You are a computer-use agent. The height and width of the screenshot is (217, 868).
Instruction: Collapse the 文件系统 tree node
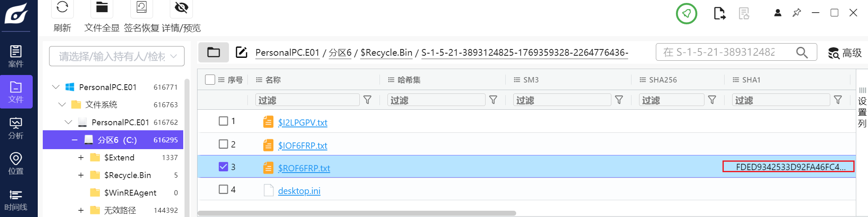62,104
